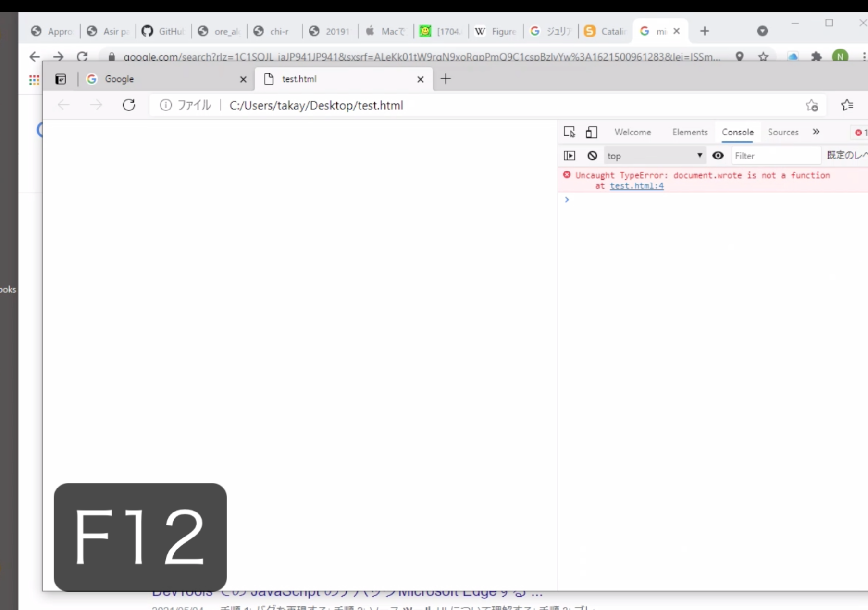868x610 pixels.
Task: Switch to the [1704 tab in Chrome
Action: click(441, 31)
